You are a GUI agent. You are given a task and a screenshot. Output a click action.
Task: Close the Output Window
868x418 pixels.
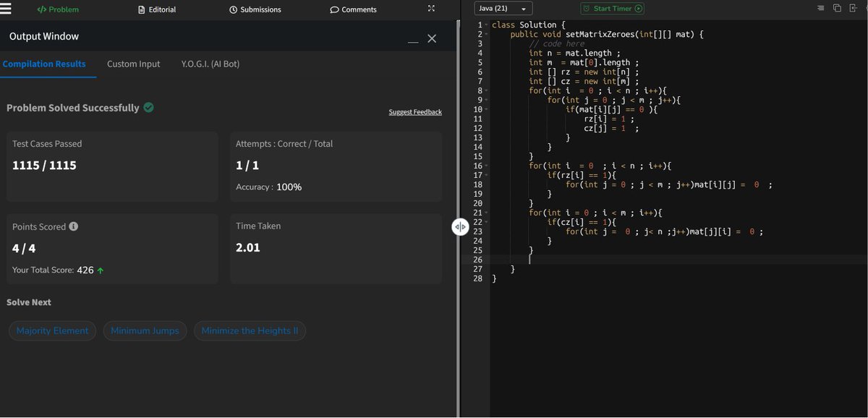coord(432,38)
